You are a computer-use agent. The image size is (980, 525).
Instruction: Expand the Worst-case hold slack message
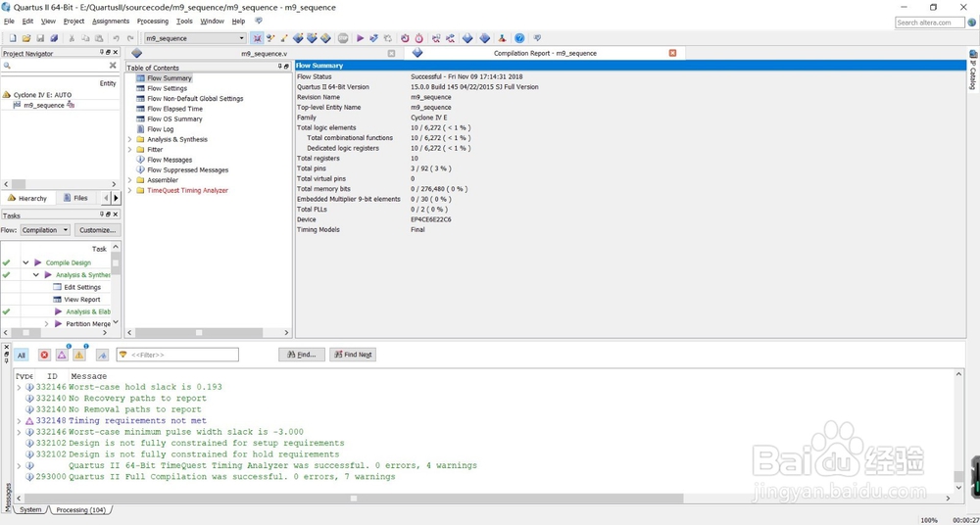[19, 387]
